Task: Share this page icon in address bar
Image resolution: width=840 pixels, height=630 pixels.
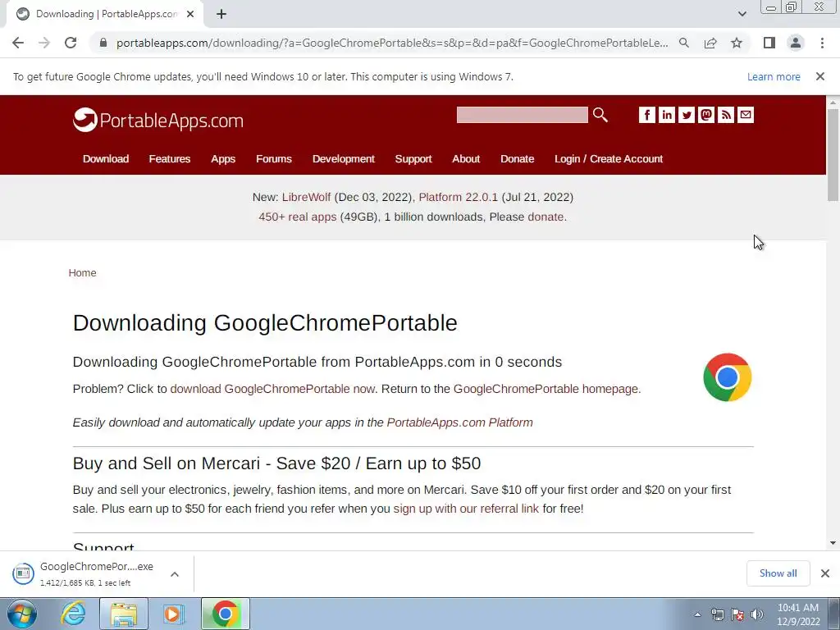Action: point(710,43)
